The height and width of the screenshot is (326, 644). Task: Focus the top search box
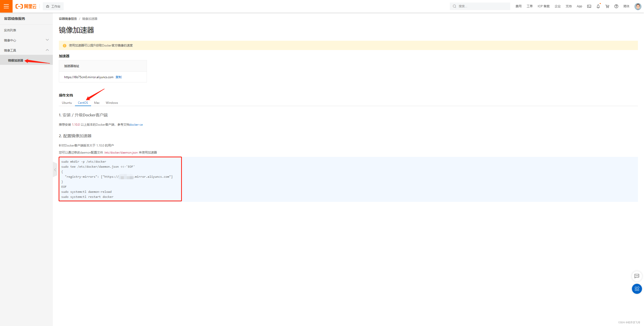(480, 6)
